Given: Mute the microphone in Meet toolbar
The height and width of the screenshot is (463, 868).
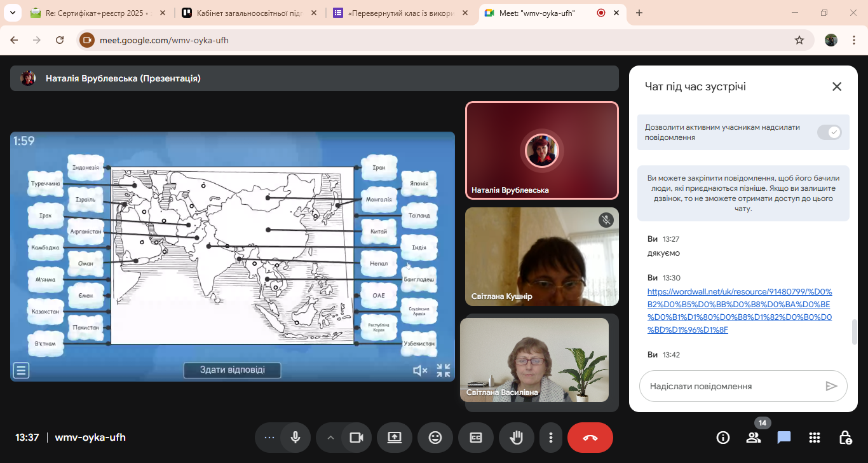Looking at the screenshot, I should coord(295,438).
